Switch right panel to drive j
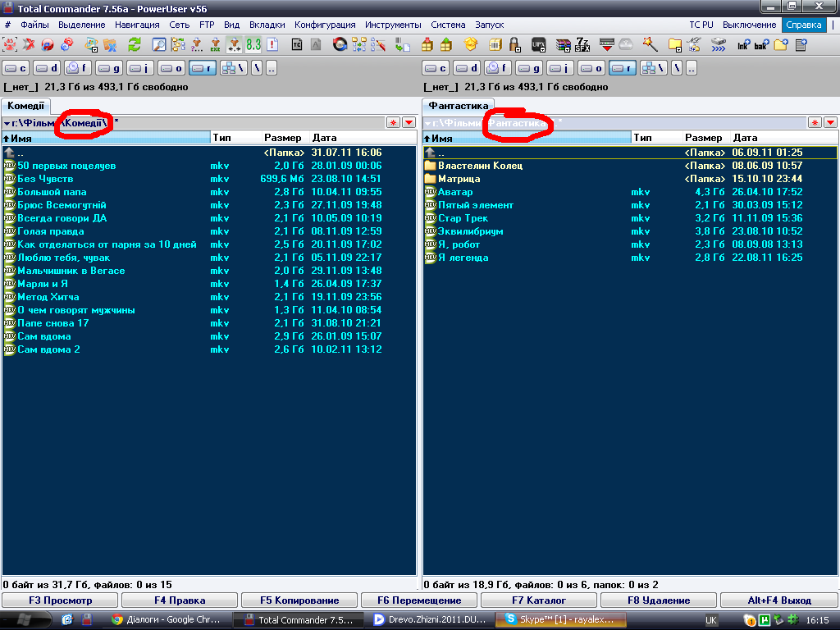Screen dimensions: 840x630 (x=559, y=68)
